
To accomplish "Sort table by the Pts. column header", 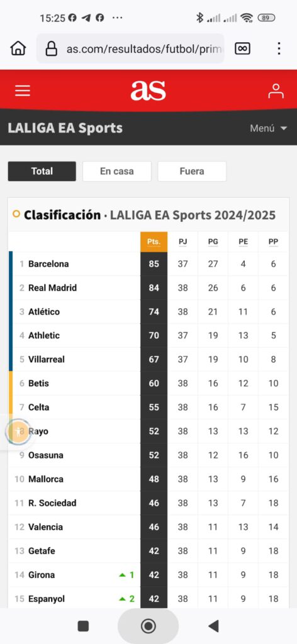I will point(154,242).
